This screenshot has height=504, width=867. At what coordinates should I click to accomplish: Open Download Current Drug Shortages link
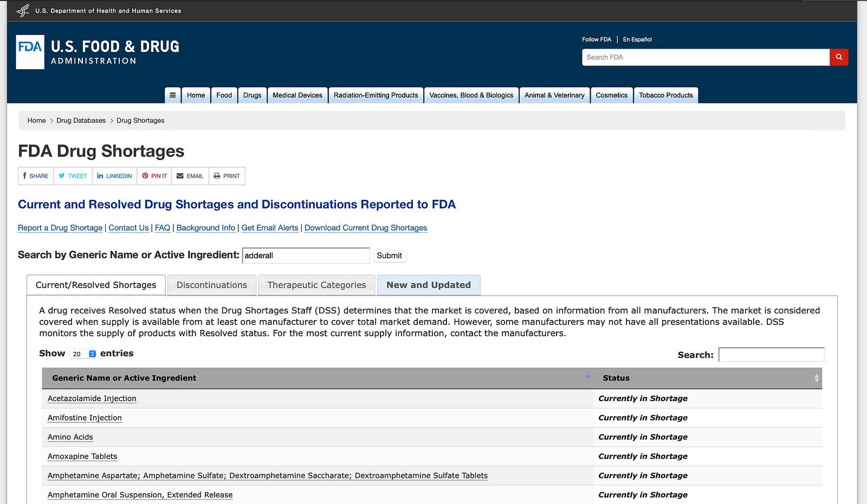tap(366, 228)
